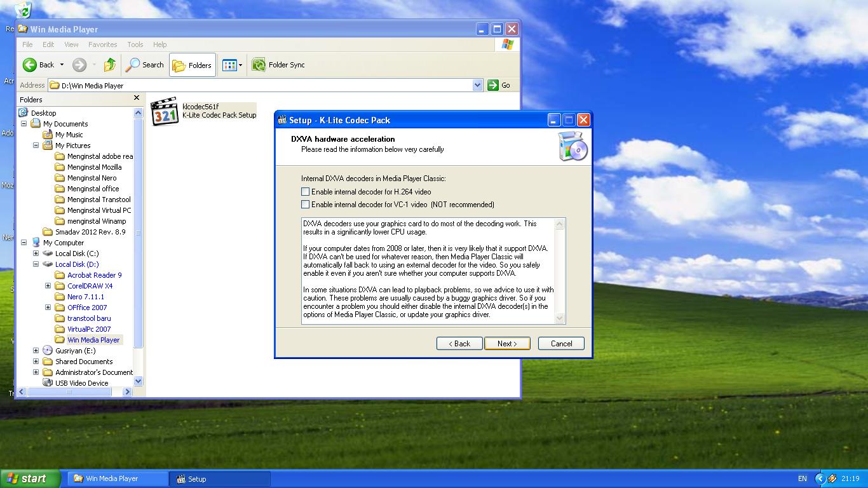Click the EN language indicator
This screenshot has width=868, height=488.
[x=802, y=479]
